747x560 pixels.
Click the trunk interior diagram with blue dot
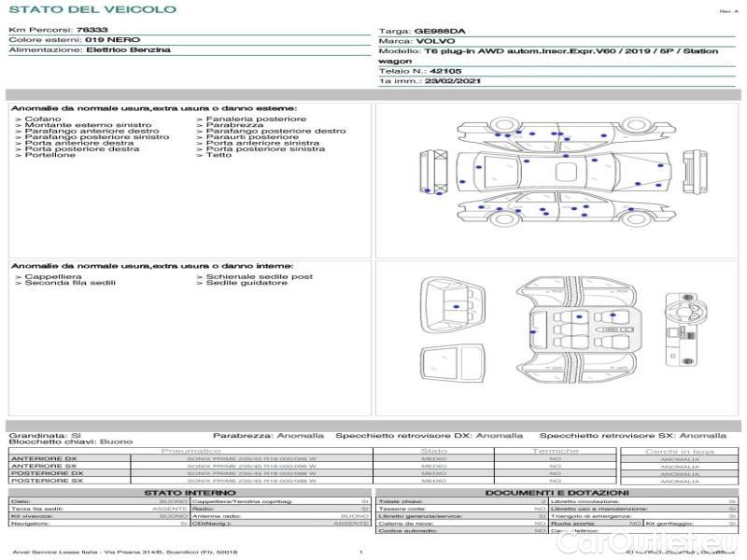[x=455, y=307]
